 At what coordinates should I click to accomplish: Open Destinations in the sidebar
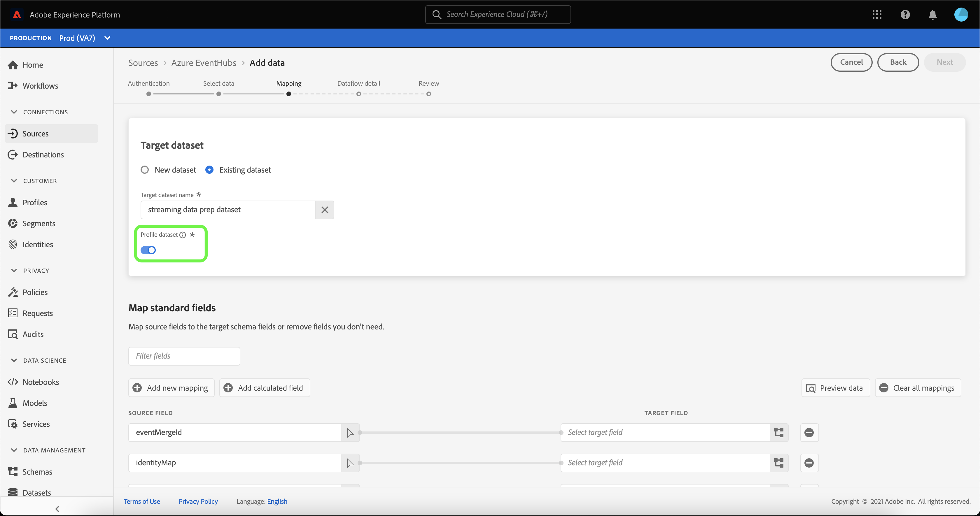pos(43,155)
